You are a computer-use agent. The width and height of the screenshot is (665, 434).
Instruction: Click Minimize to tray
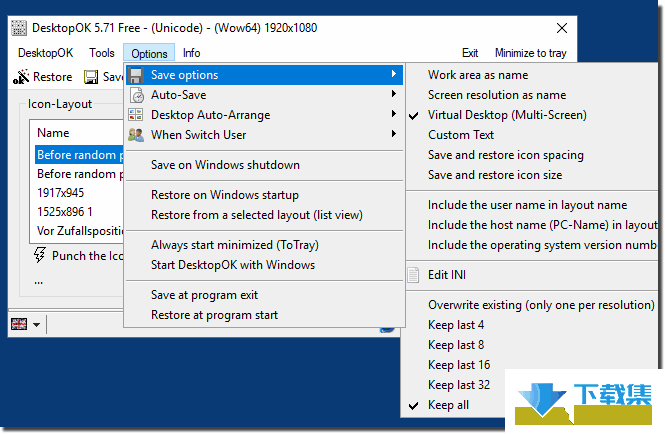pos(531,53)
